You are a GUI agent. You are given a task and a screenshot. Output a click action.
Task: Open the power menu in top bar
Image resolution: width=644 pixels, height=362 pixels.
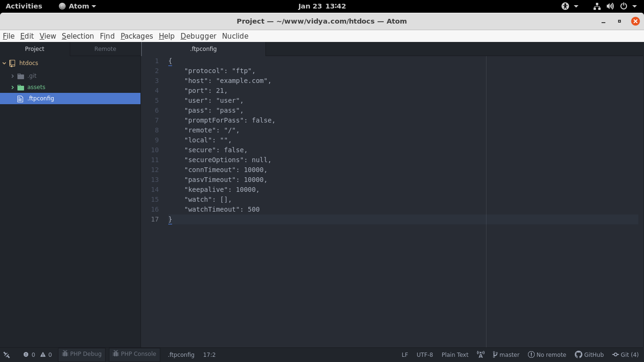click(x=627, y=6)
